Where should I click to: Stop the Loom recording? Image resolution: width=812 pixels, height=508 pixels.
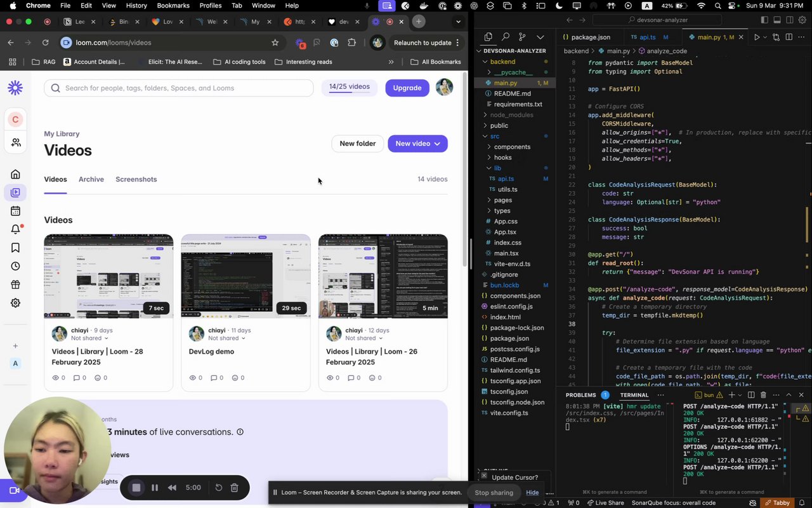(x=136, y=488)
